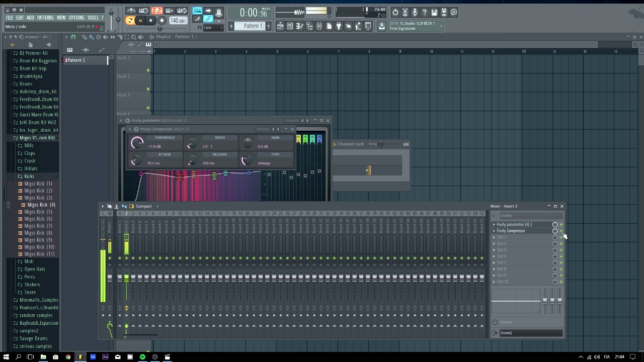Image resolution: width=644 pixels, height=362 pixels.
Task: Open the Line snap dropdown
Action: pyautogui.click(x=213, y=28)
